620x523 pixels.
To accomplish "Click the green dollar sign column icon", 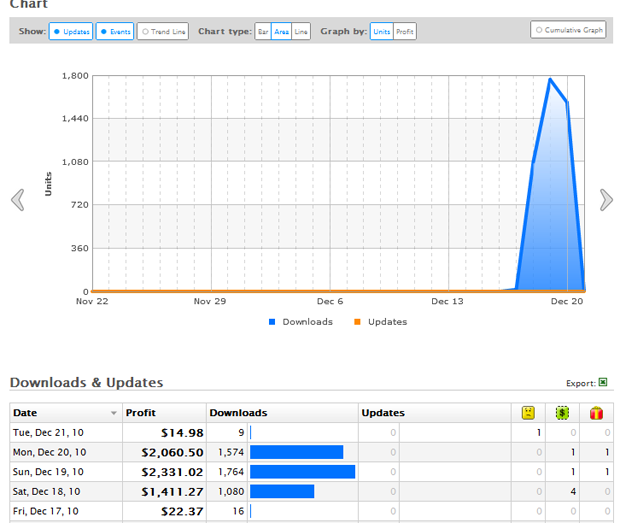I will pos(563,412).
